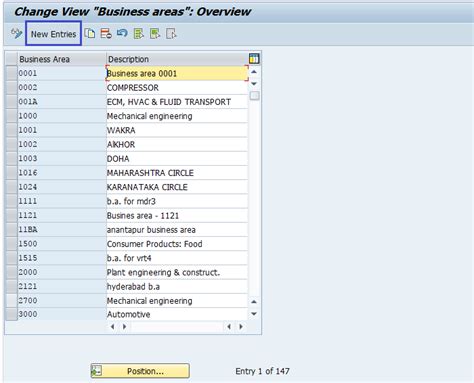The height and width of the screenshot is (383, 474).
Task: Select the row selector for 1016
Action: [x=11, y=173]
